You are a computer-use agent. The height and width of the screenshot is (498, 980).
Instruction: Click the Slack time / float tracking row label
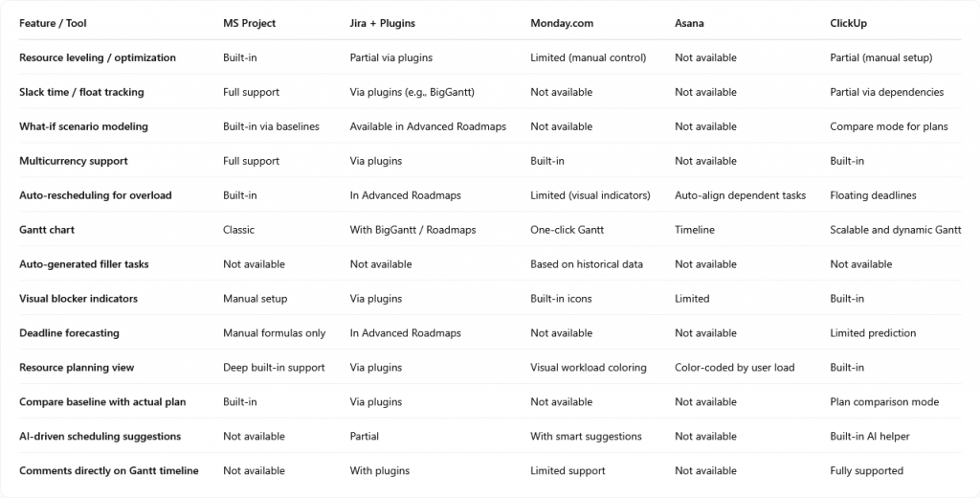pyautogui.click(x=82, y=92)
